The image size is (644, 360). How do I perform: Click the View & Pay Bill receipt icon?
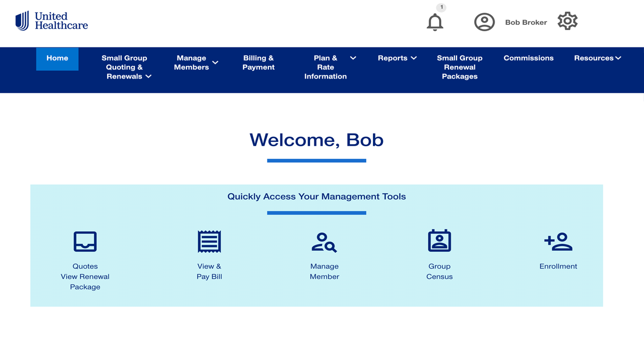(x=209, y=241)
